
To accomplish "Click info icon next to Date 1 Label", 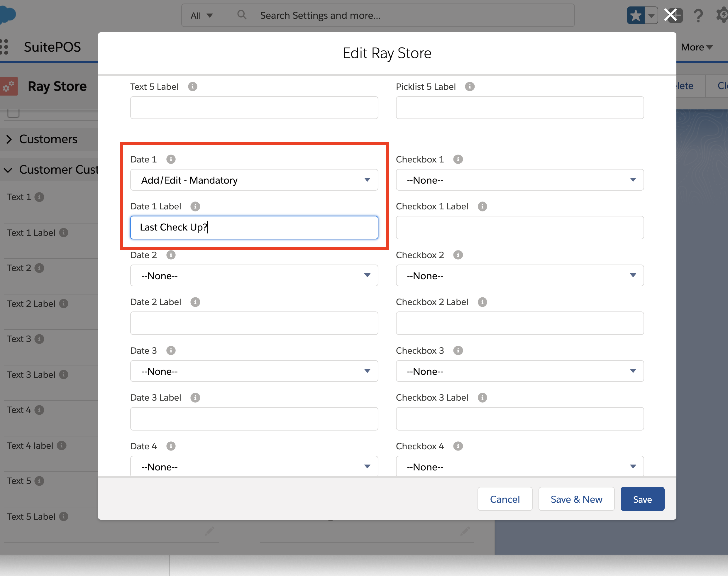I will [195, 206].
